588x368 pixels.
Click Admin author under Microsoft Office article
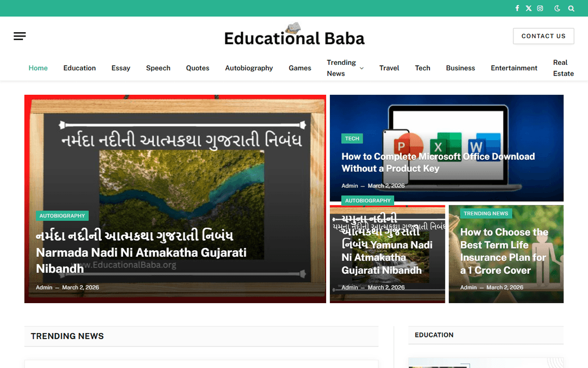(x=350, y=185)
